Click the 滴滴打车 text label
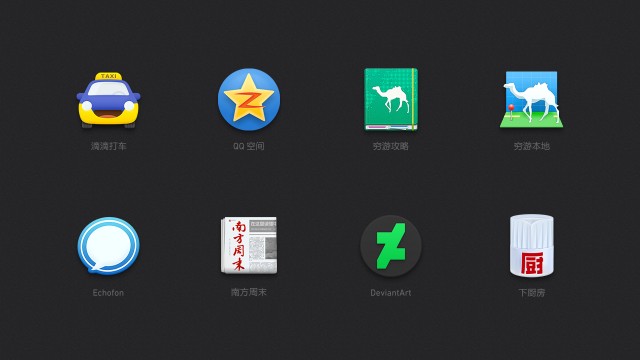 (x=109, y=146)
